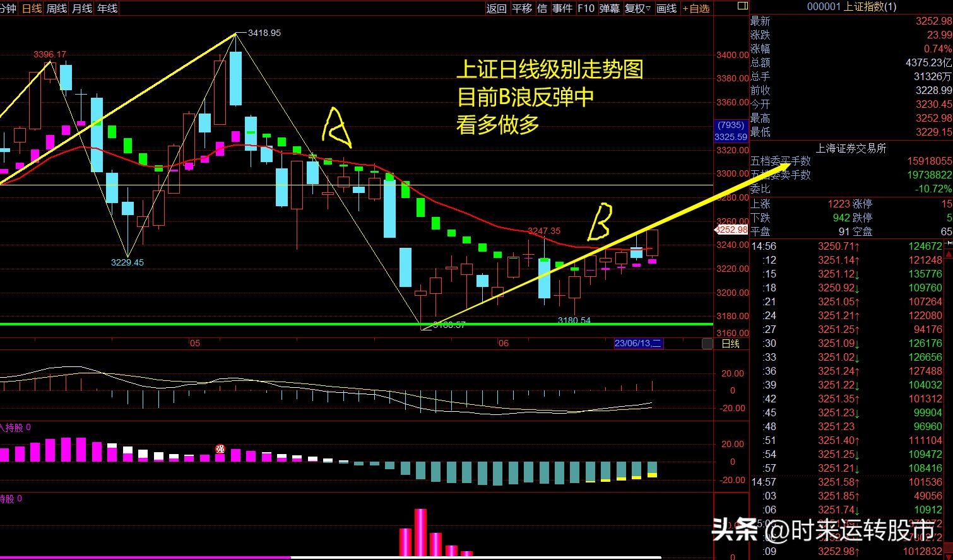This screenshot has width=953, height=560.
Task: Click the small gray square icon on the date axis
Action: coord(707,344)
